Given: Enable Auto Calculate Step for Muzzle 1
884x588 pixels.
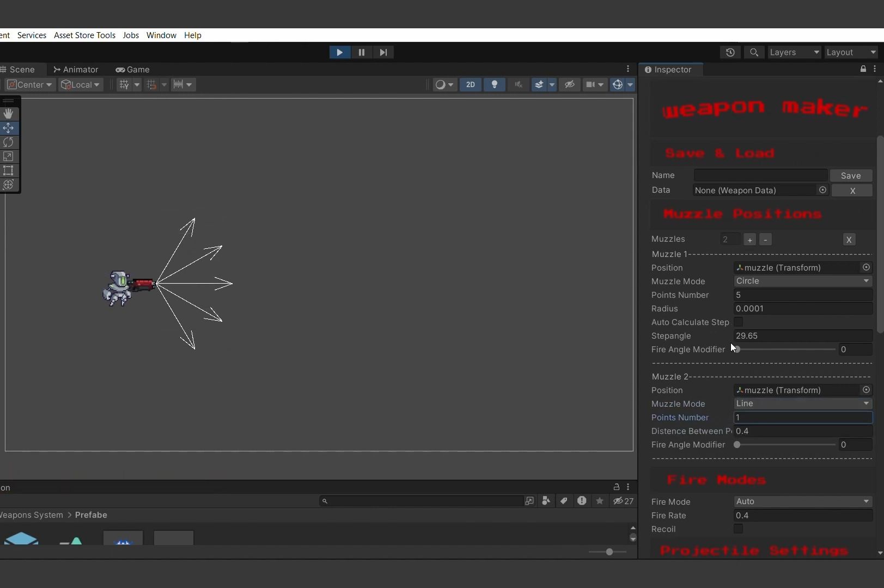Looking at the screenshot, I should [739, 322].
